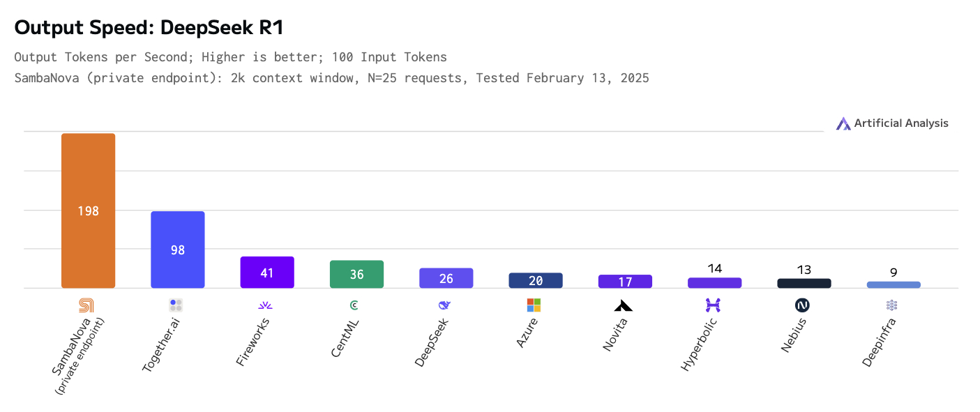This screenshot has height=412, width=980.
Task: Click the DeepSeek whale logo icon
Action: coord(444,305)
